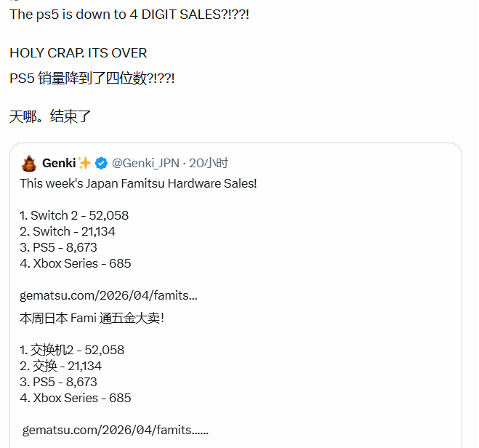The image size is (479, 448).
Task: Open the gematsu.com link under the English list
Action: tap(108, 295)
